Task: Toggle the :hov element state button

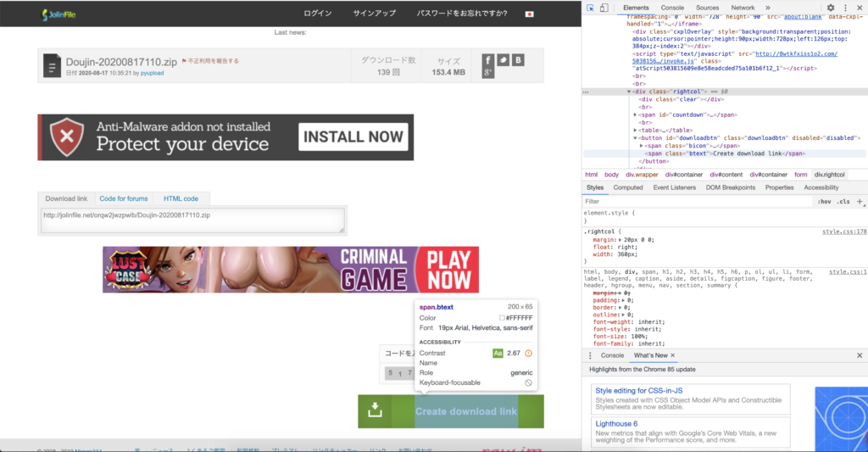Action: (824, 202)
